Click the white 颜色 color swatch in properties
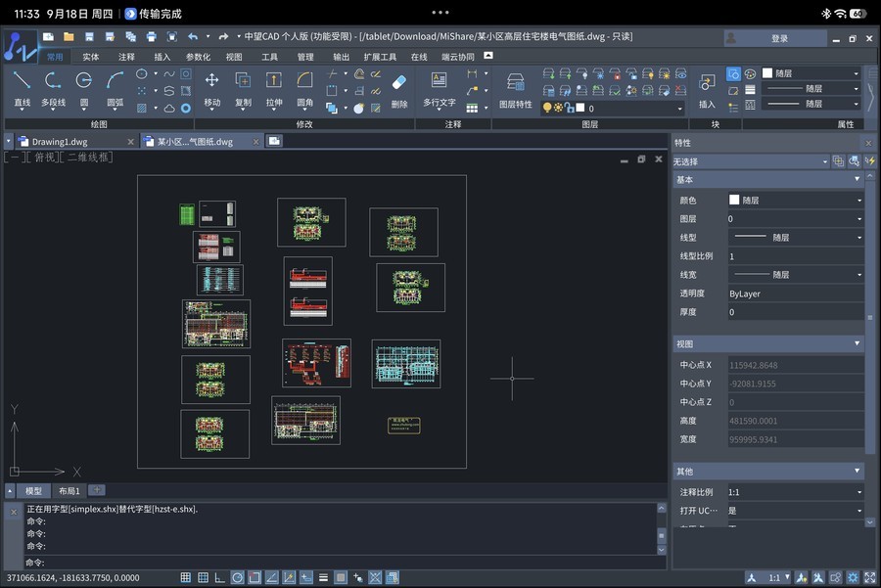This screenshot has height=588, width=881. tap(734, 201)
